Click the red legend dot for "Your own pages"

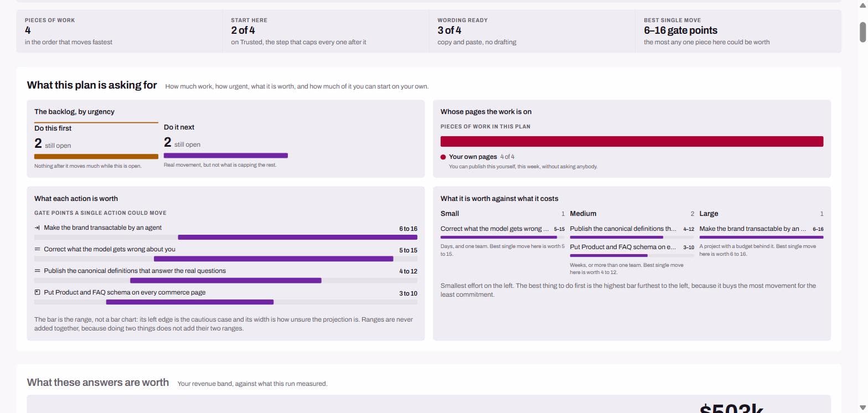tap(443, 157)
